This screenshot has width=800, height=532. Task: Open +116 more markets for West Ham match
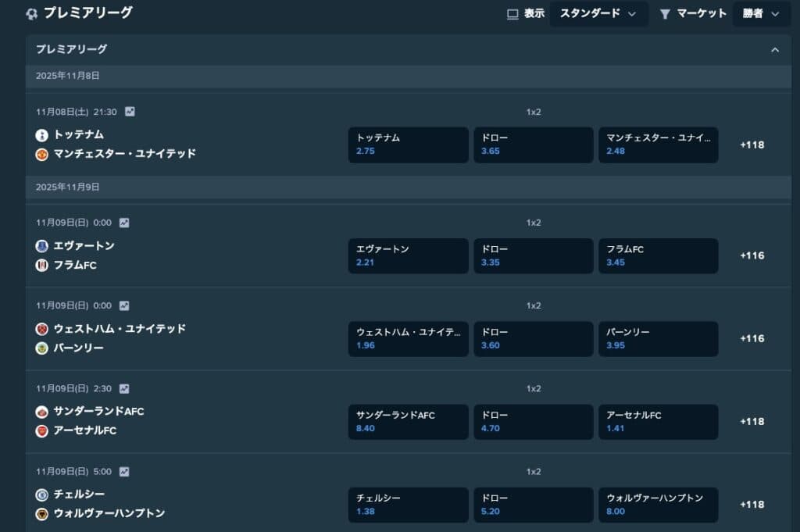coord(752,338)
